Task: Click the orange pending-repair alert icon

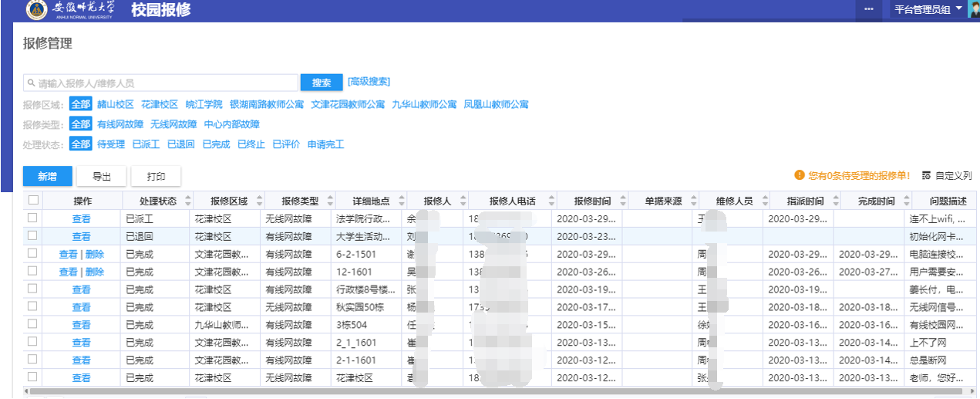Action: tap(800, 176)
